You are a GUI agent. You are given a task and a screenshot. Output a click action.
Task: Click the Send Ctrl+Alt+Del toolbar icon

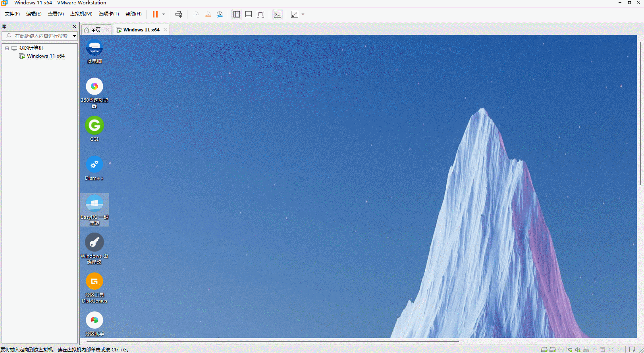pos(179,14)
